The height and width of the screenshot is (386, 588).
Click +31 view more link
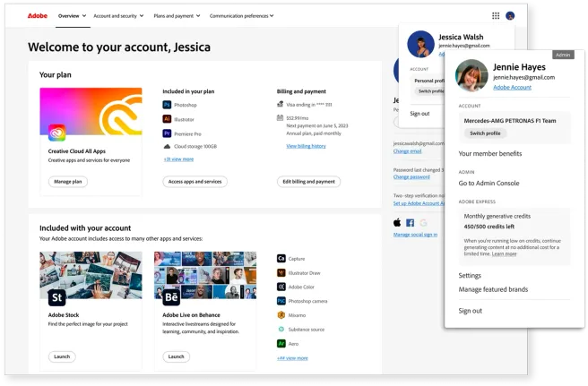(x=178, y=159)
